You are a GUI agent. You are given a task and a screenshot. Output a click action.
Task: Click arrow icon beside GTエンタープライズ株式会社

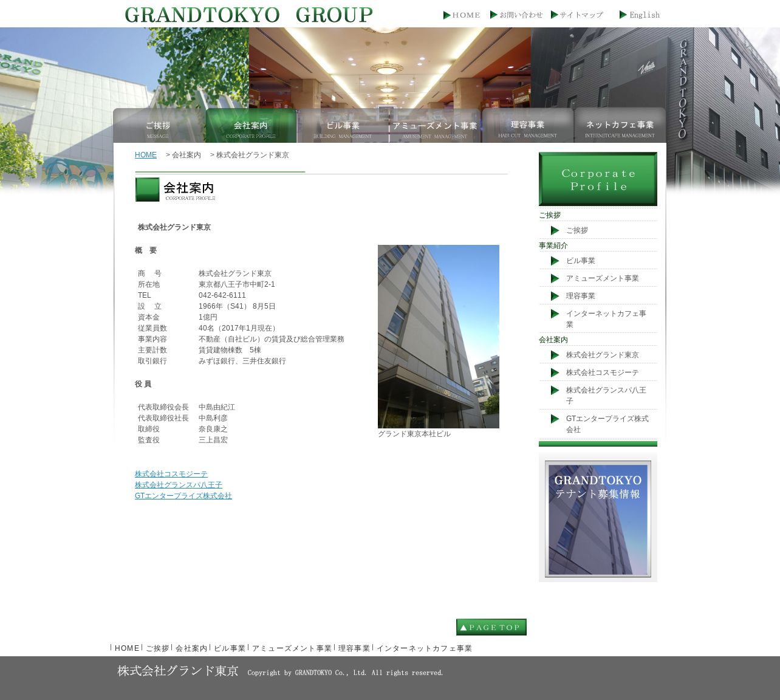tap(555, 419)
